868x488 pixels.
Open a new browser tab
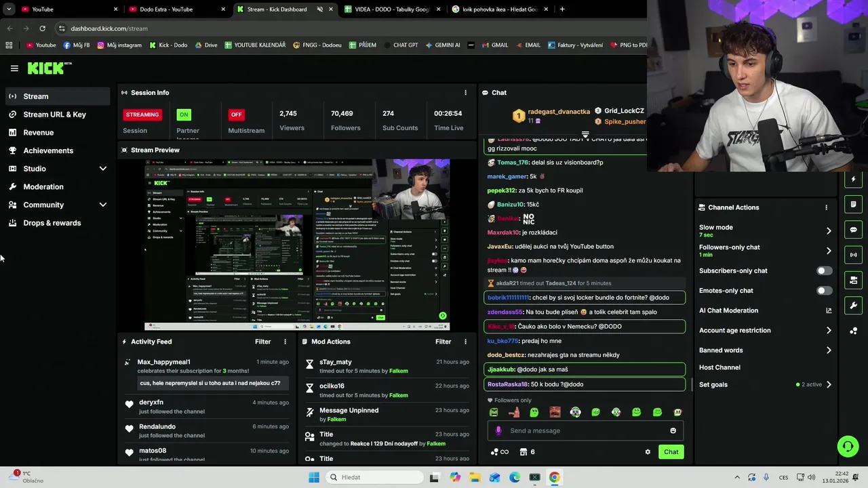coord(562,9)
